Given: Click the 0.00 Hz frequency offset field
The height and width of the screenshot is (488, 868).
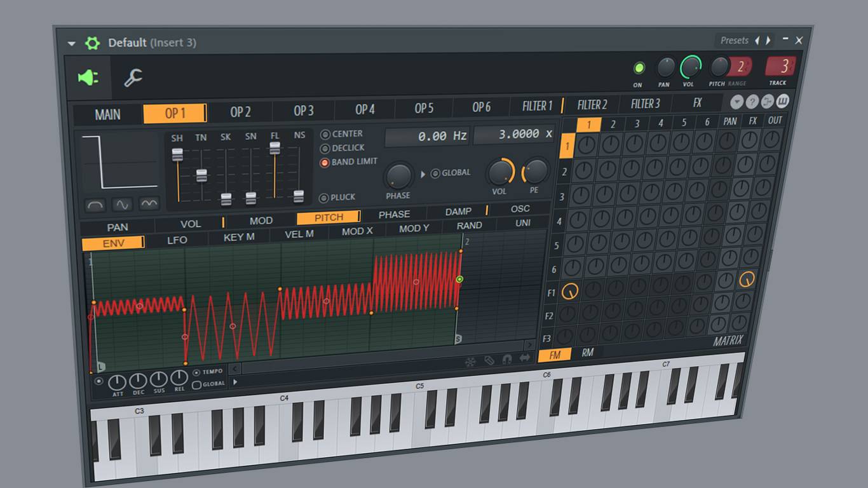Looking at the screenshot, I should point(427,137).
